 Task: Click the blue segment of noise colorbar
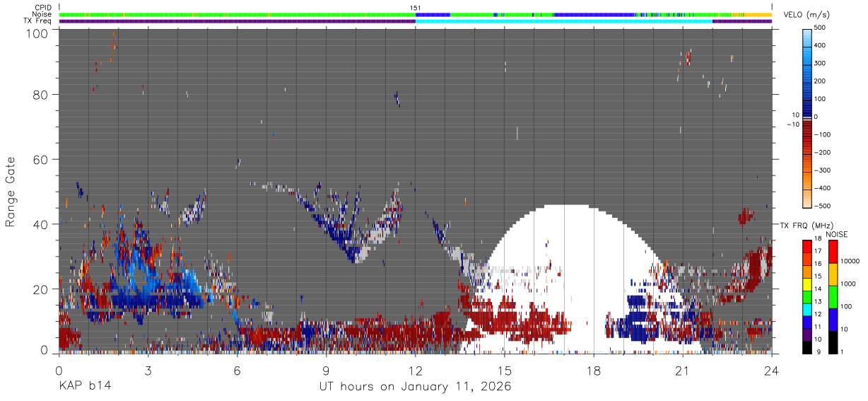(832, 320)
